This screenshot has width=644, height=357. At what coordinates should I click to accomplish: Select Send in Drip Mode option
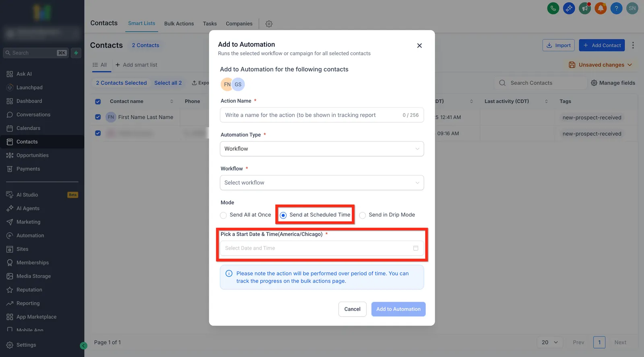click(363, 215)
